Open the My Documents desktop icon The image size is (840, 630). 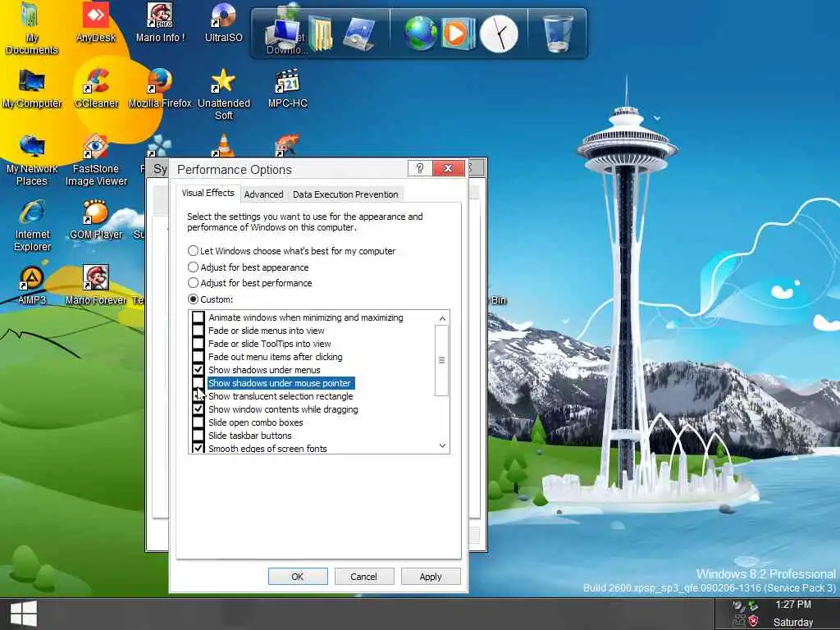pos(32,28)
